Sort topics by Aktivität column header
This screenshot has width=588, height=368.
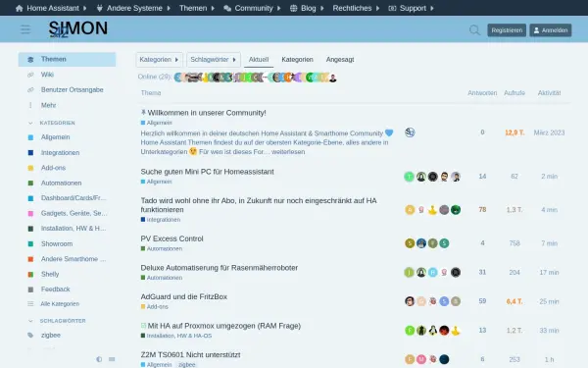549,93
